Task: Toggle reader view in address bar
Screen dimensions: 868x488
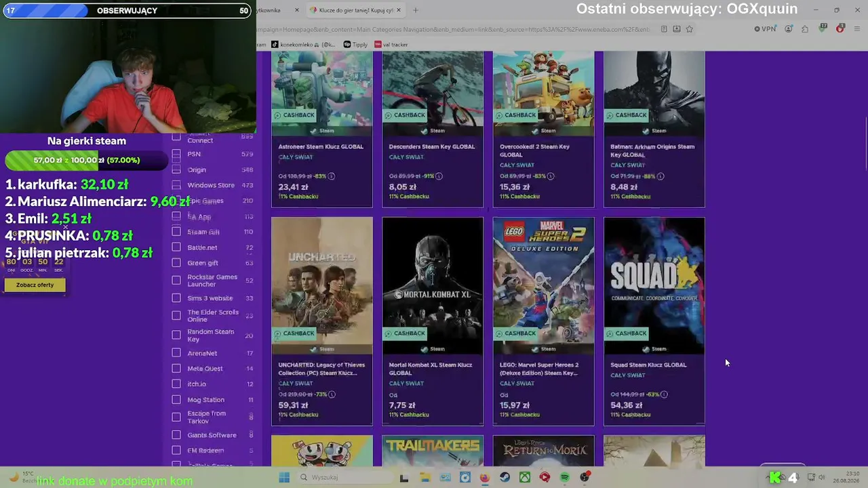Action: (x=664, y=29)
